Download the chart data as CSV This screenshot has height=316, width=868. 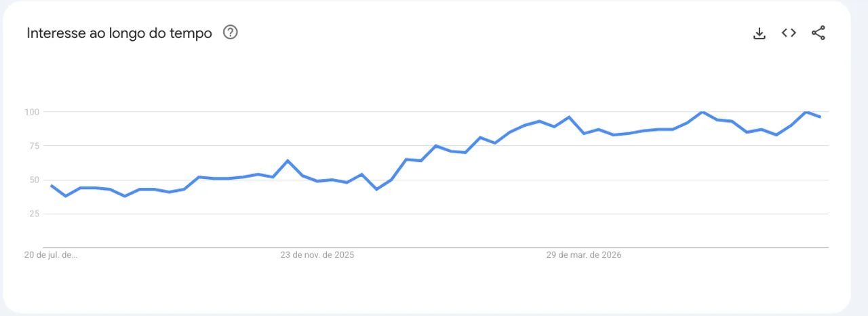[759, 33]
